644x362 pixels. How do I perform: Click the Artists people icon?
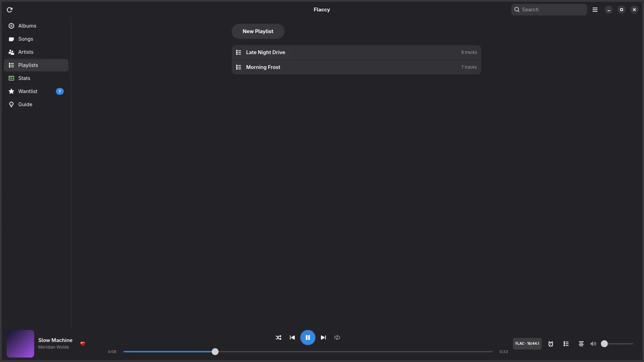[x=11, y=52]
